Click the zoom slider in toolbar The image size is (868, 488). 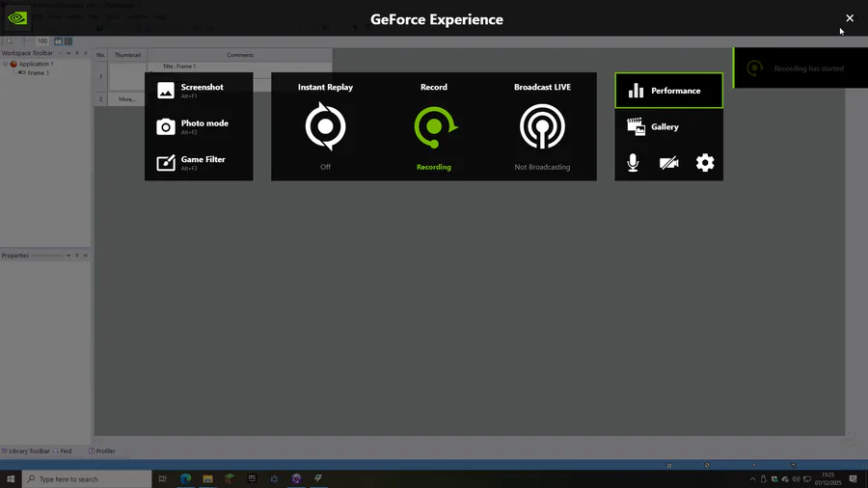(26, 41)
